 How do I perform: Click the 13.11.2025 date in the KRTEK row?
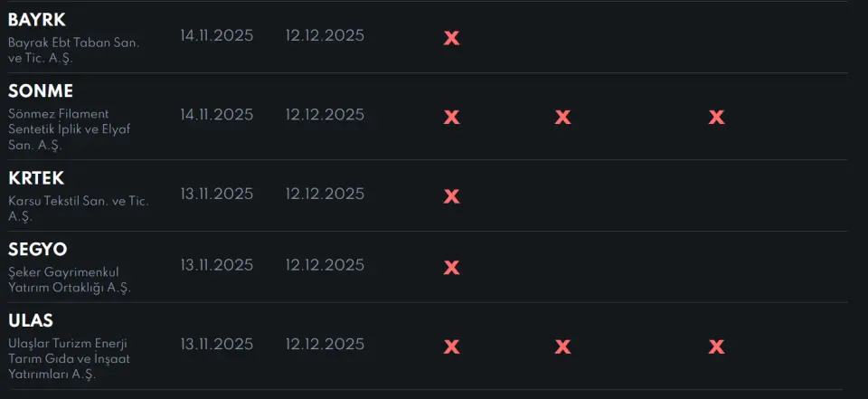click(216, 194)
